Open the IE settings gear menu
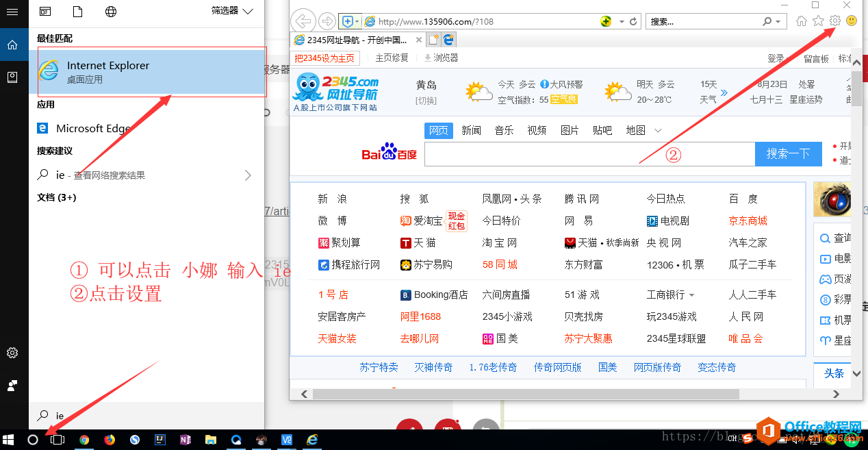Screen dimensions: 868x450 click(x=834, y=21)
